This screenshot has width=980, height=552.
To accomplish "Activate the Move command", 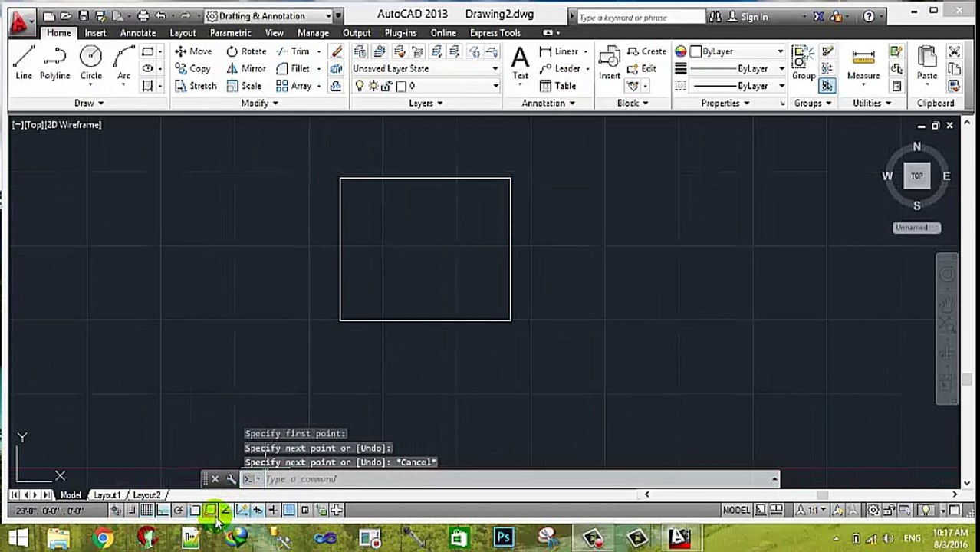I will click(x=193, y=51).
